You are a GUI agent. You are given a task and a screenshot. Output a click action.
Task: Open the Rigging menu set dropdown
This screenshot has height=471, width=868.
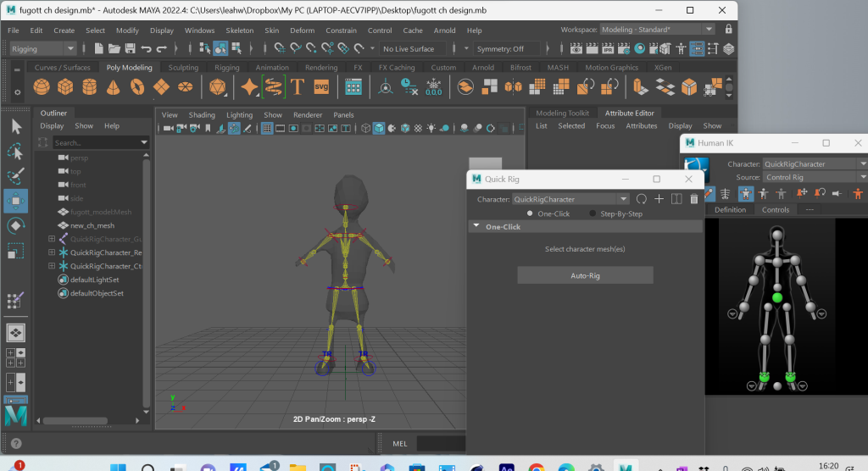point(42,48)
